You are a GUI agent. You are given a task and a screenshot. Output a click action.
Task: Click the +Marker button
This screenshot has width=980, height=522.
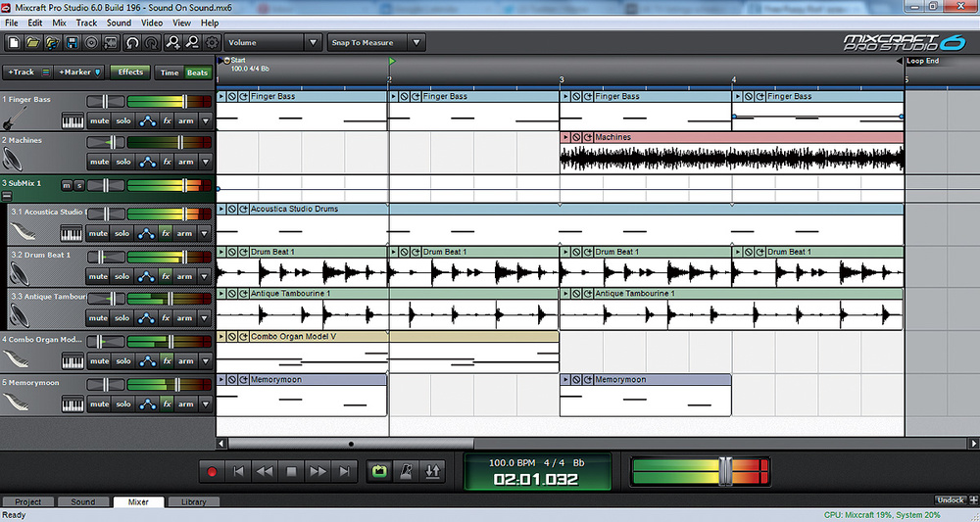click(79, 72)
